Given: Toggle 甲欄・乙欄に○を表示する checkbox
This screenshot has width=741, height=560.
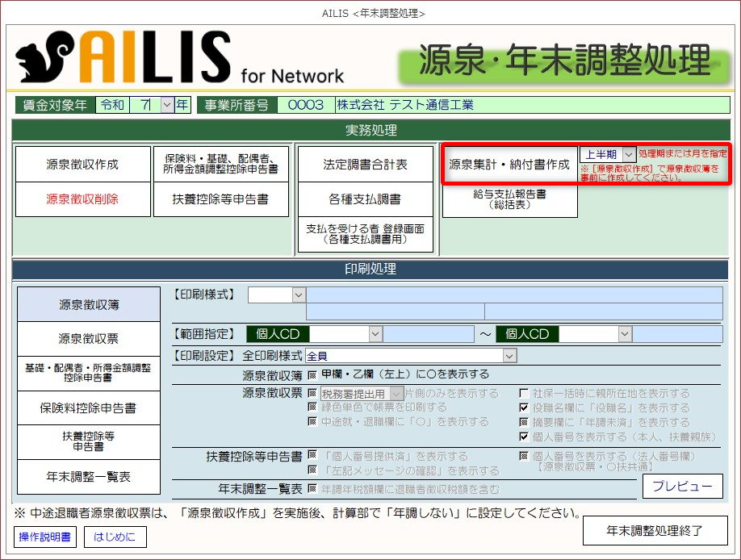Looking at the screenshot, I should click(312, 374).
